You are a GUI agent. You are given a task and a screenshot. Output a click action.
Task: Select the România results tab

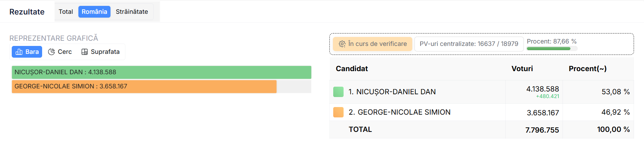coord(94,12)
